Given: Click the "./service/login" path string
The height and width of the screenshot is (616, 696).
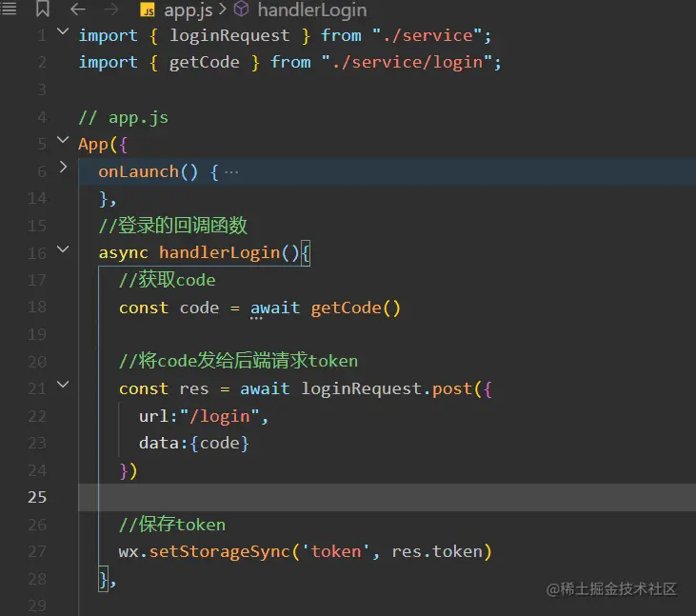Looking at the screenshot, I should point(408,63).
